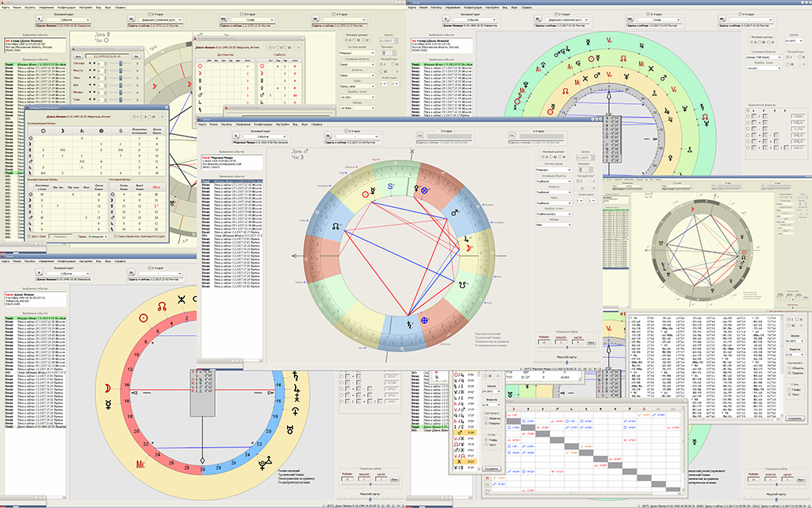Image resolution: width=812 pixels, height=508 pixels.
Task: Select Mercury glyph beside Sun in center chart
Action: pyautogui.click(x=374, y=191)
